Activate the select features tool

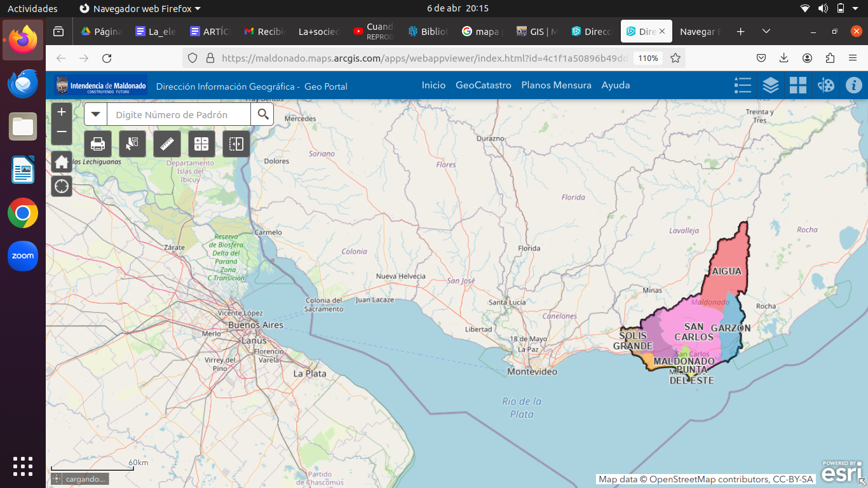click(x=132, y=144)
